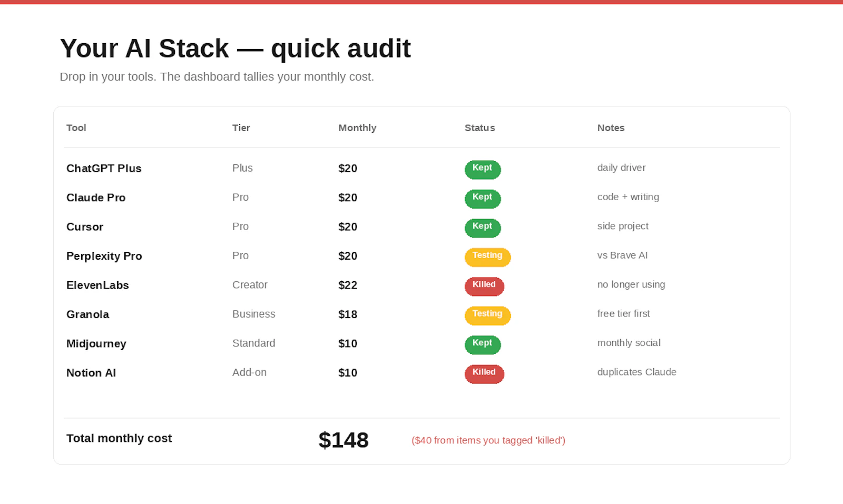843x504 pixels.
Task: Click the Plus tier cell for ChatGPT
Action: coord(242,168)
